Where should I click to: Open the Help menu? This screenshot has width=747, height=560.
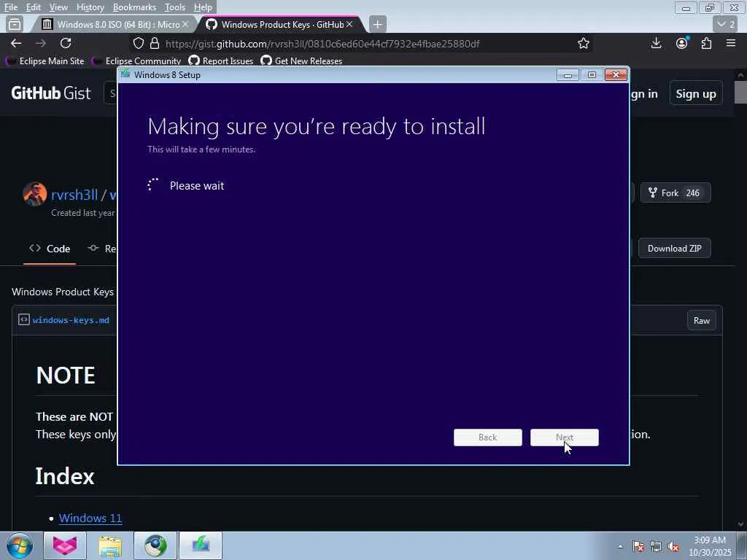(203, 7)
